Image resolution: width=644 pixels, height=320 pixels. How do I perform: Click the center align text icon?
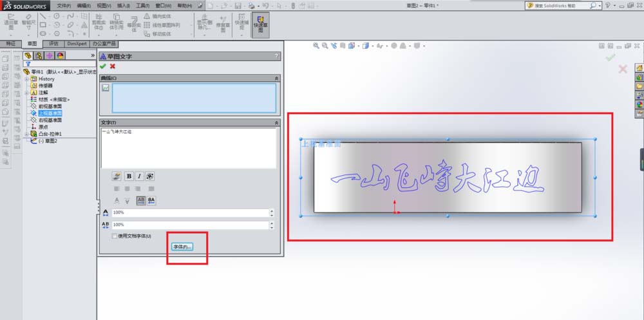tap(128, 189)
